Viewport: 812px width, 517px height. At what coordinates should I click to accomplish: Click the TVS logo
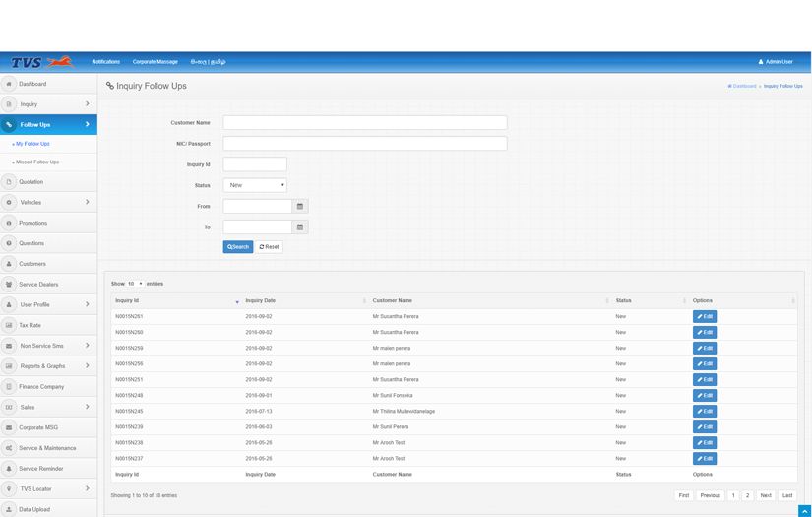[42, 62]
